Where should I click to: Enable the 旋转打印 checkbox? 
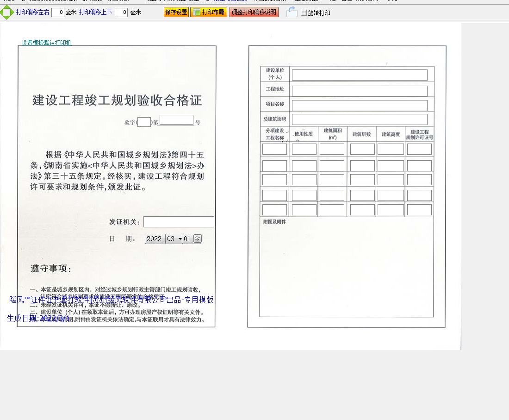(x=304, y=13)
